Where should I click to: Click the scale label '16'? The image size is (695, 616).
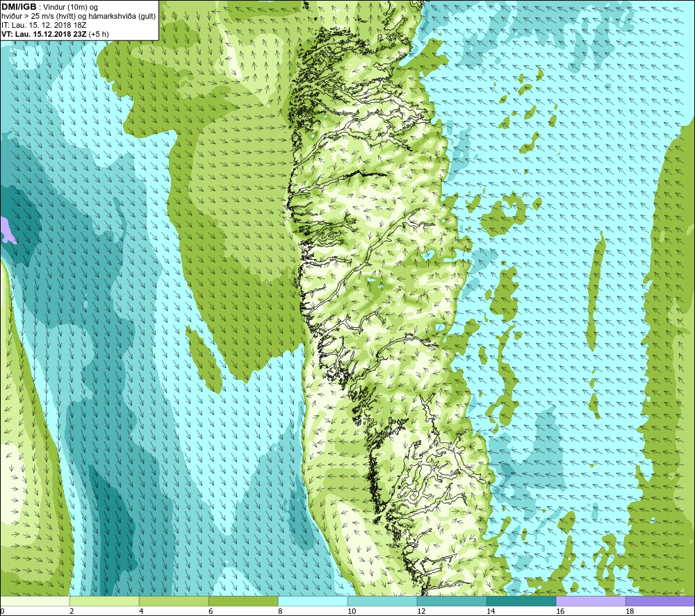click(x=560, y=611)
